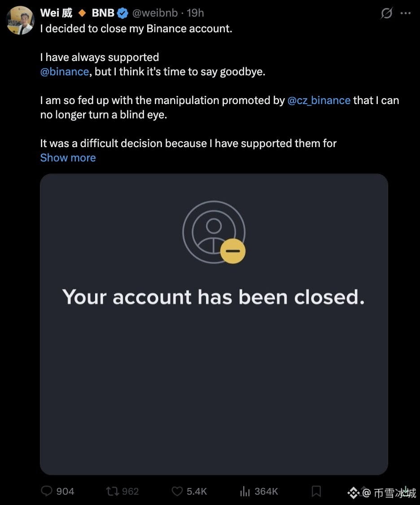The height and width of the screenshot is (505, 420).
Task: Click the blue verified checkmark badge
Action: pos(122,13)
